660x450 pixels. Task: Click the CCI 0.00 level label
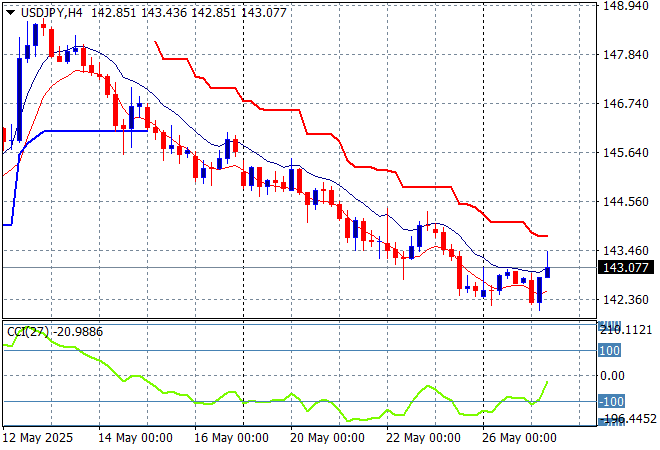[x=612, y=375]
